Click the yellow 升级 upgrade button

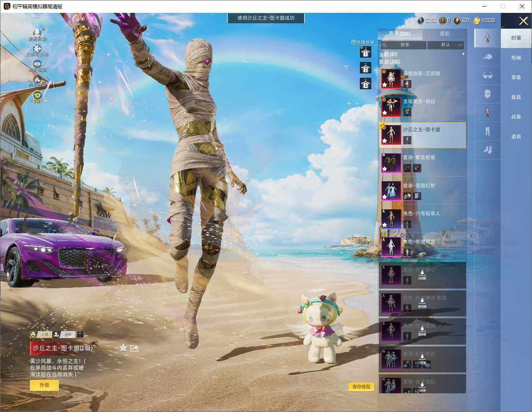[44, 385]
